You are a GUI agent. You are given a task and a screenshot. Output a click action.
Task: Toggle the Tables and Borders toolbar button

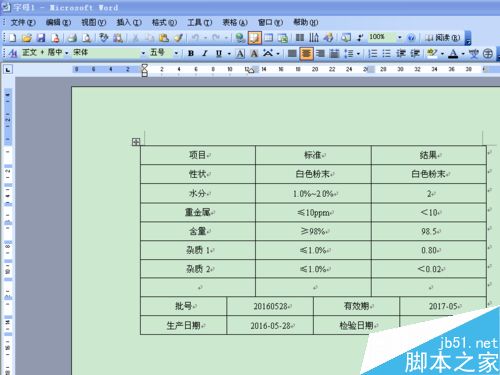point(255,38)
